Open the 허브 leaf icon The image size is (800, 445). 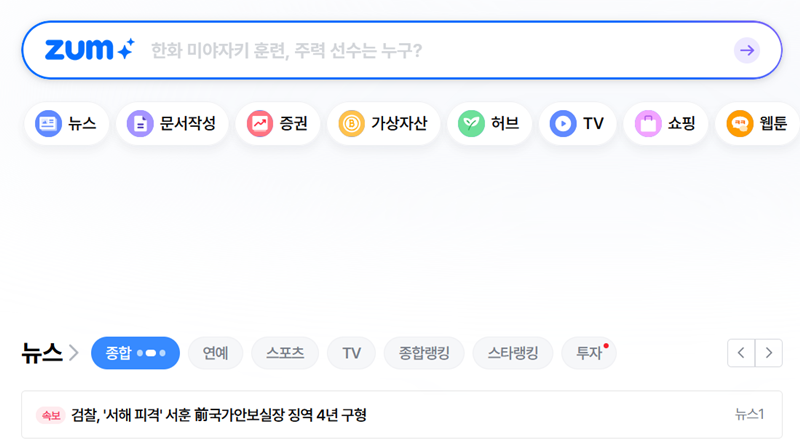(471, 123)
